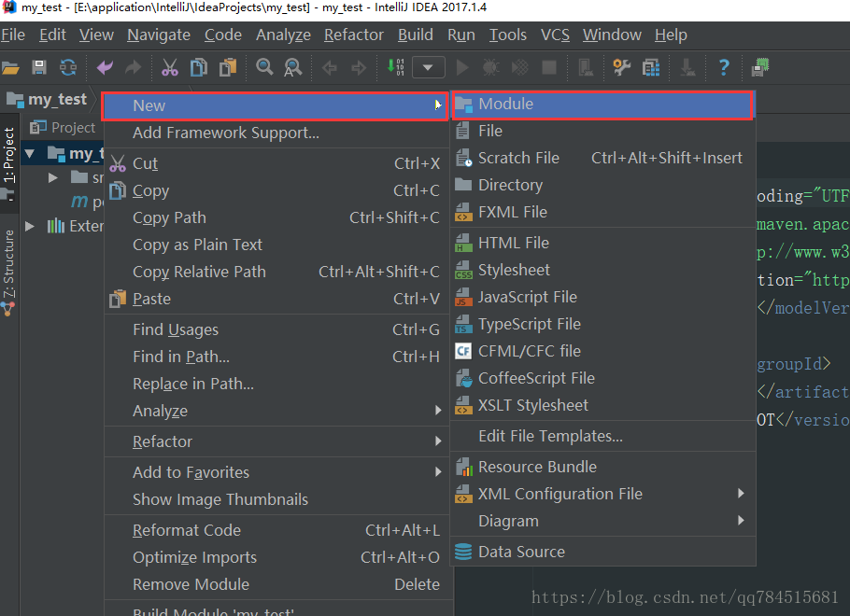
Task: Open the Refactor menu in menu bar
Action: click(353, 35)
